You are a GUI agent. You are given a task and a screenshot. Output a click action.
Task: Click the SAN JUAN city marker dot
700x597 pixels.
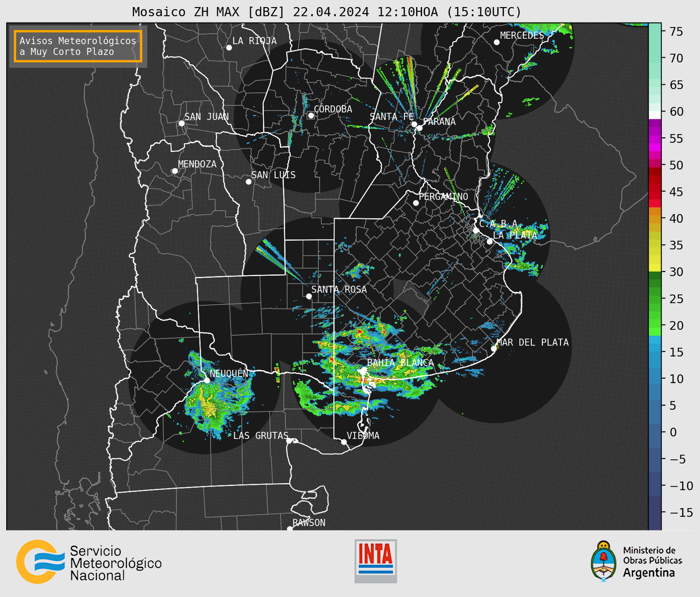click(181, 123)
